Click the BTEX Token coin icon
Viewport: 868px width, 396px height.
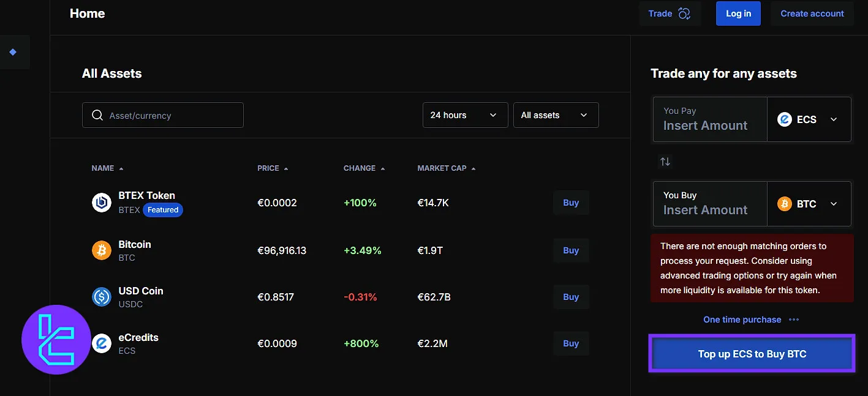coord(101,203)
